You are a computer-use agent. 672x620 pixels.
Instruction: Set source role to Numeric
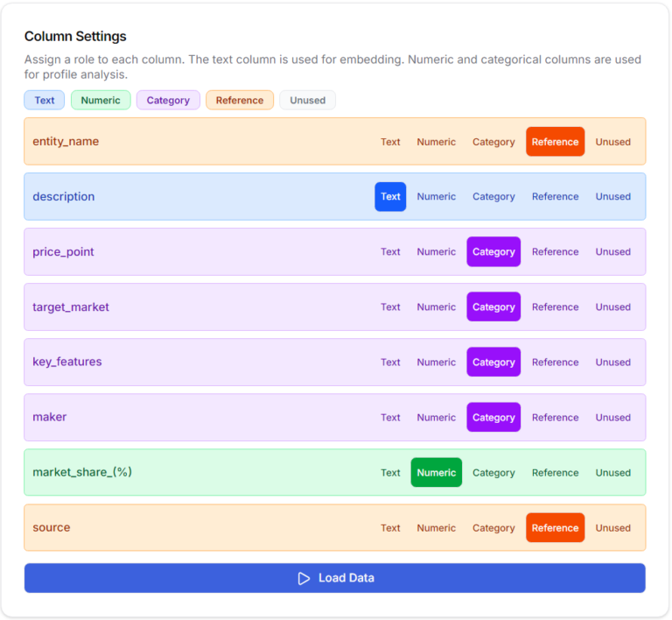437,528
